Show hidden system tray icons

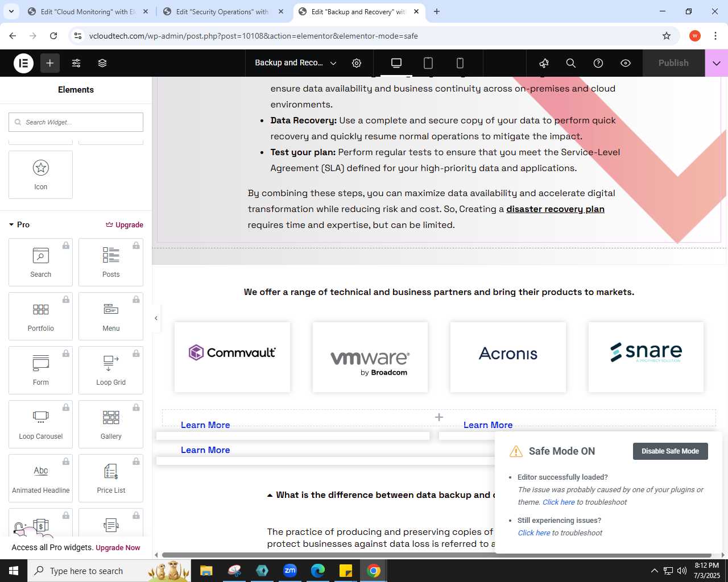click(654, 571)
